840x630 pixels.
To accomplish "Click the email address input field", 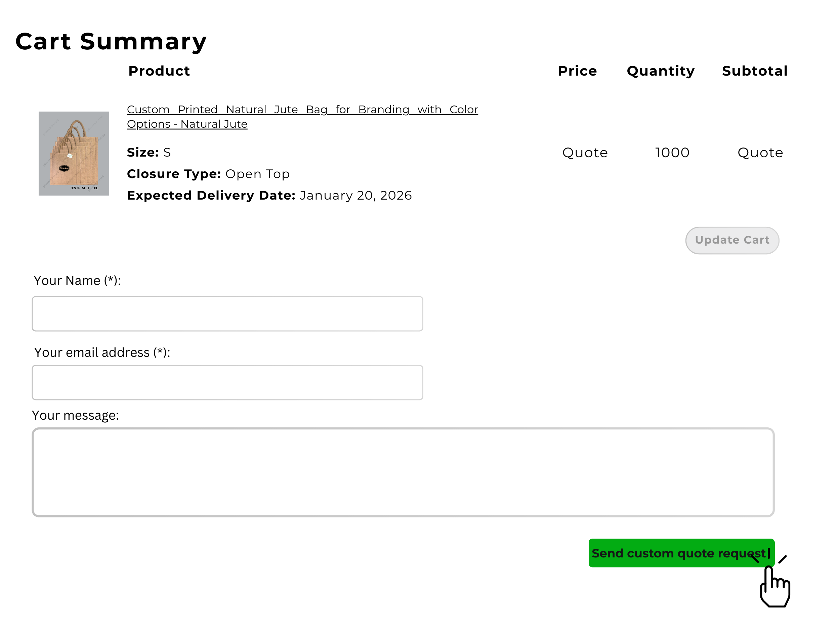I will click(227, 382).
